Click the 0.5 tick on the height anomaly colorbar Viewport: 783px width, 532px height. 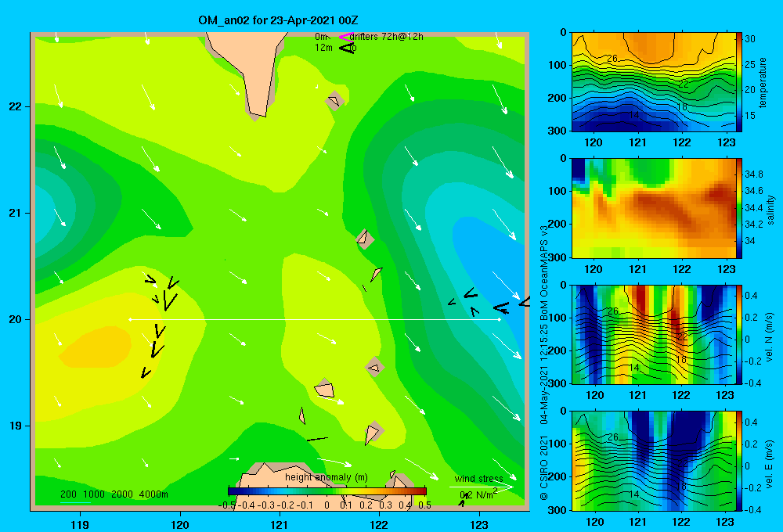pos(425,505)
